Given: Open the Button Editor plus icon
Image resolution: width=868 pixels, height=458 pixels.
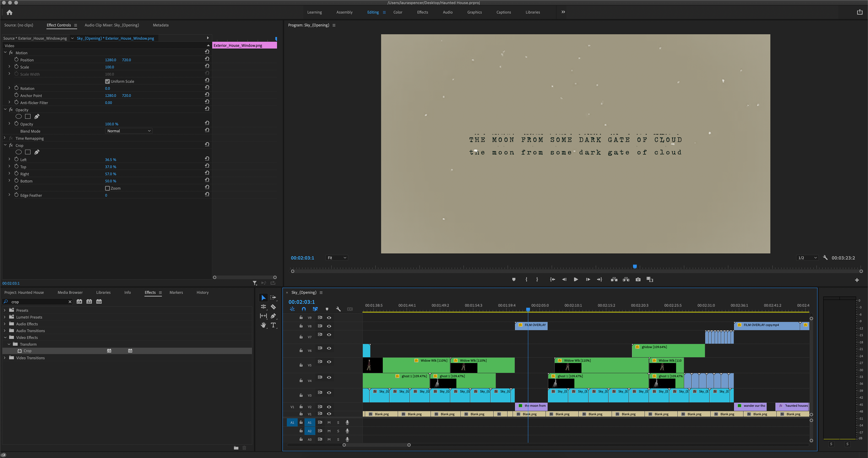Looking at the screenshot, I should point(857,280).
